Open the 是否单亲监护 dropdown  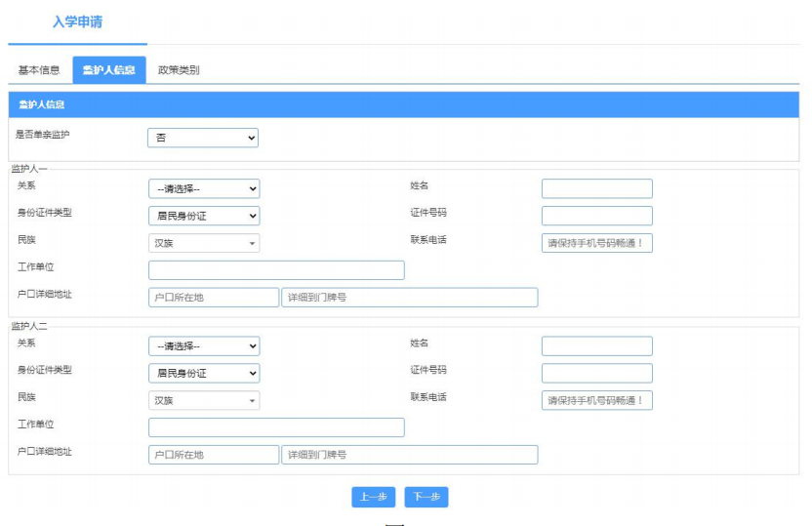[203, 138]
